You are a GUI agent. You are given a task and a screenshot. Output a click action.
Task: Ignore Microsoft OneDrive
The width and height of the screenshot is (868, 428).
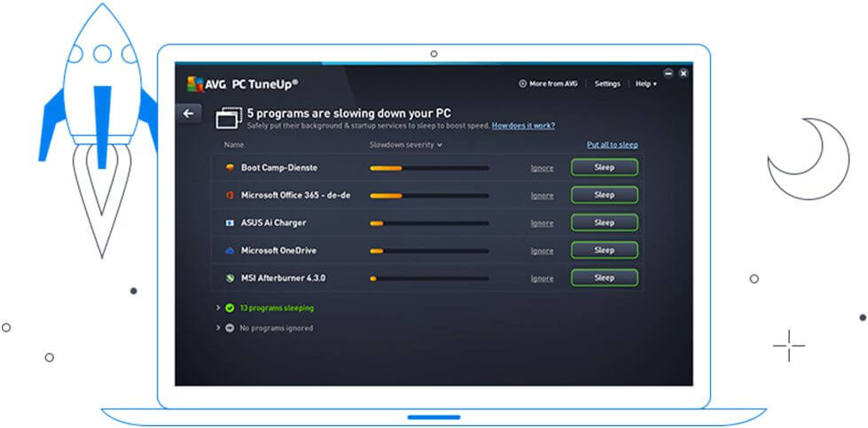(x=542, y=251)
